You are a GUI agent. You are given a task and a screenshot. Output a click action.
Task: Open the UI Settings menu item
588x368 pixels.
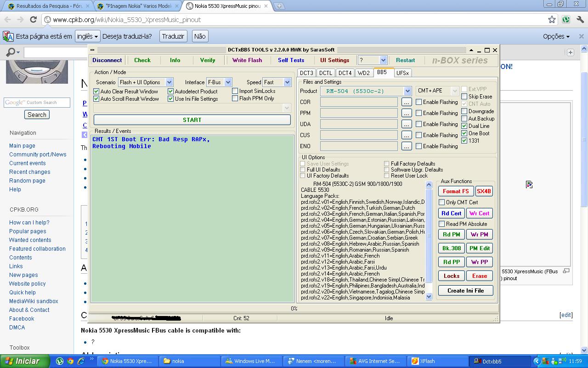pos(335,60)
